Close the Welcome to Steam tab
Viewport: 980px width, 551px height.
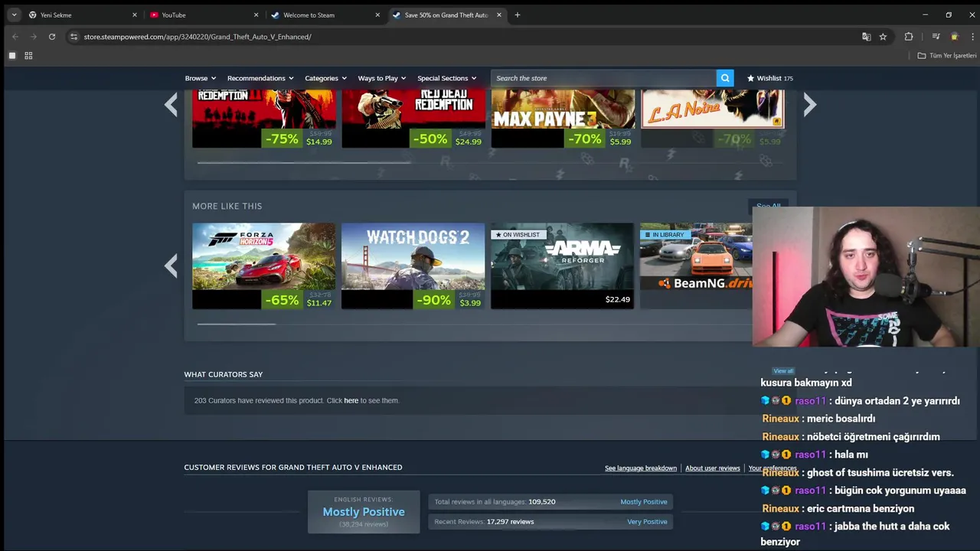coord(377,15)
